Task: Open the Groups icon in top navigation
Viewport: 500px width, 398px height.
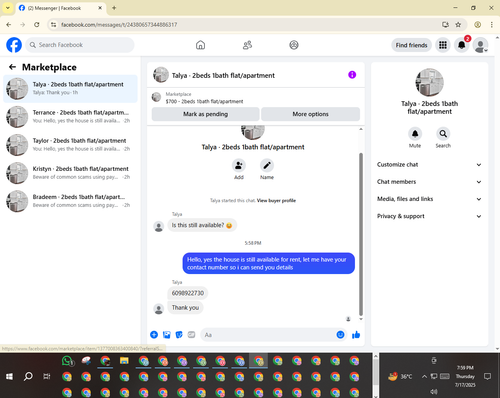Action: tap(294, 45)
